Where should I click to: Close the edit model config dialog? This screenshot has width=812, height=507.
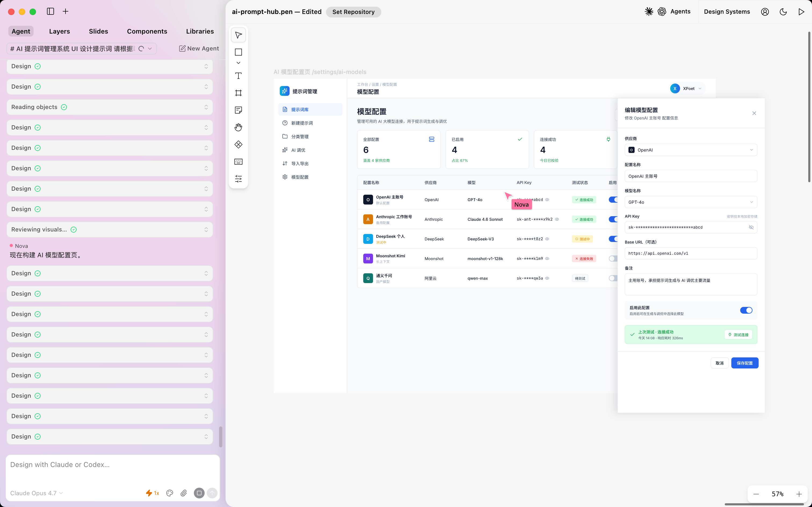(x=754, y=113)
